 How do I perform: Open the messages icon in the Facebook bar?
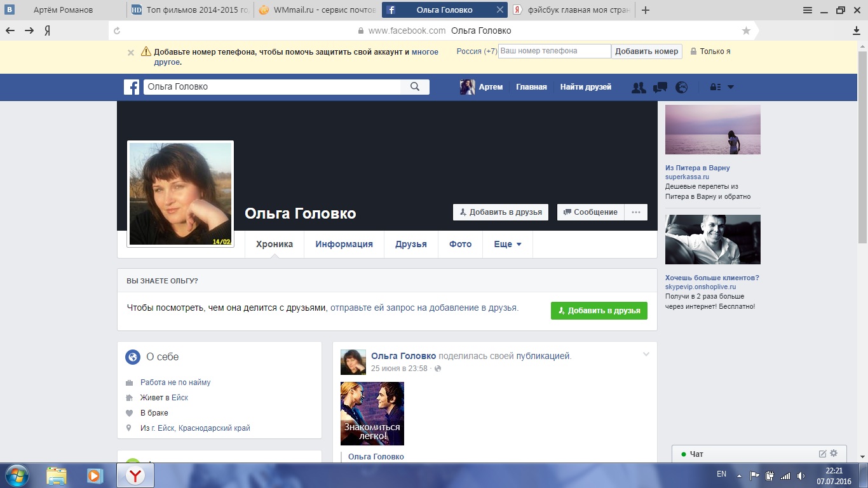(660, 88)
